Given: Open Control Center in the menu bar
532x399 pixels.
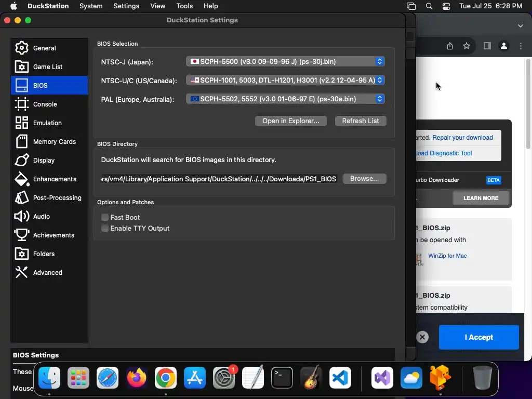Looking at the screenshot, I should (x=446, y=6).
